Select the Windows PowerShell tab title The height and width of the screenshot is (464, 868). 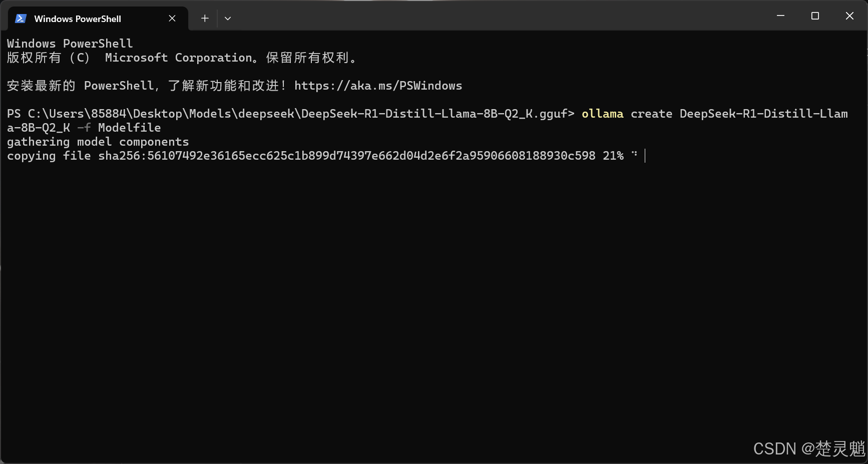point(78,19)
